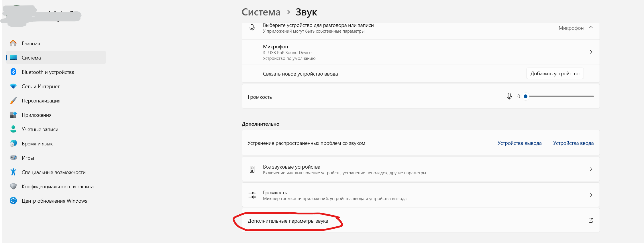Open Все звуковые устройства chevron
The image size is (644, 243).
coord(591,169)
